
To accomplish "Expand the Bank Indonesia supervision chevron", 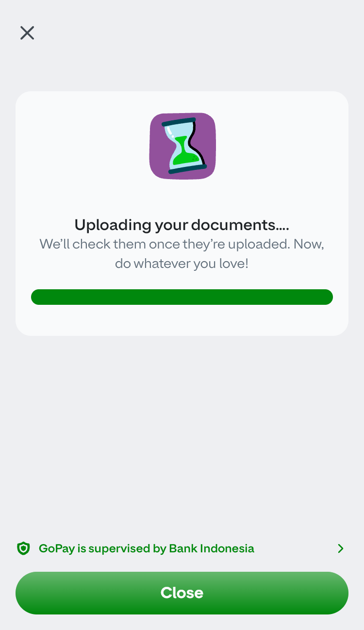I will coord(341,548).
